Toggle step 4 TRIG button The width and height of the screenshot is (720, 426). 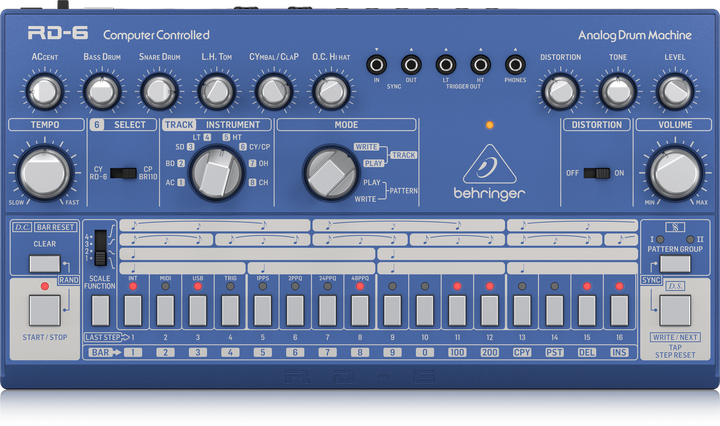pyautogui.click(x=230, y=311)
